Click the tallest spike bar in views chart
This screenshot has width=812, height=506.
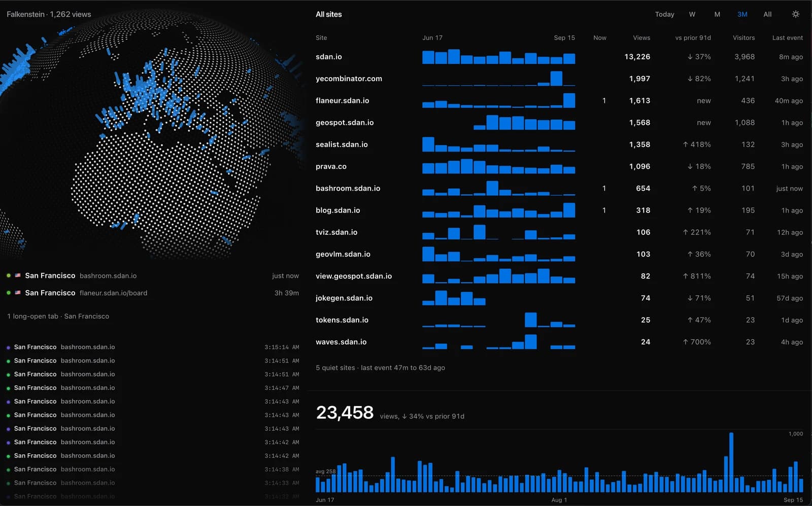(x=731, y=462)
